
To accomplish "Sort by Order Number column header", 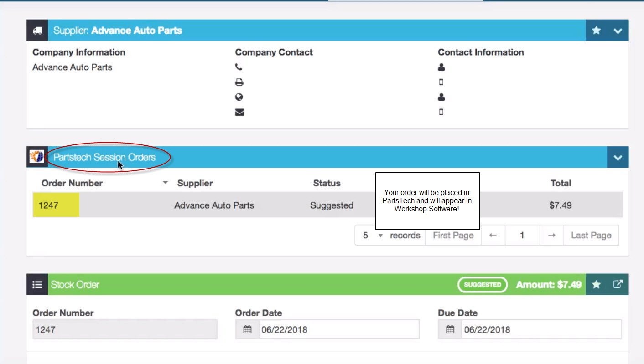I will 72,183.
